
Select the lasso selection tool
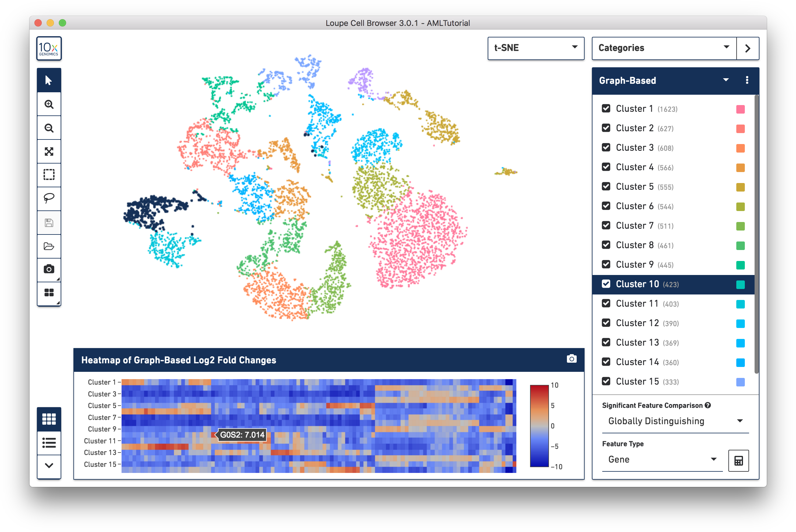[x=49, y=198]
